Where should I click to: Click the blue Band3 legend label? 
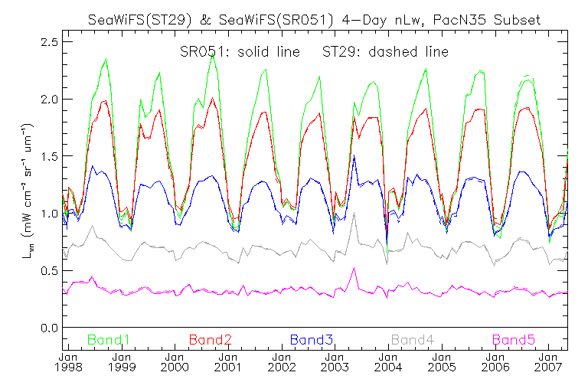coord(312,340)
